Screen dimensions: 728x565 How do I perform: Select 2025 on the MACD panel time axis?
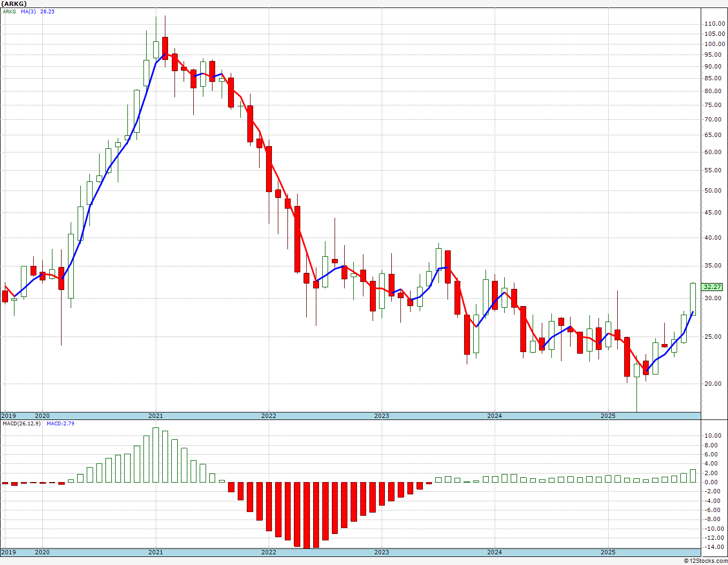[x=608, y=552]
